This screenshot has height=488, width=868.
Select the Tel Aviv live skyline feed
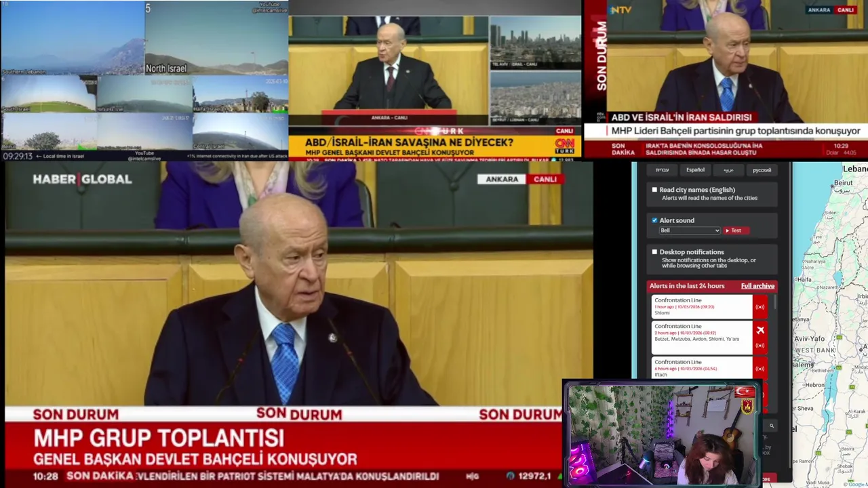click(535, 42)
